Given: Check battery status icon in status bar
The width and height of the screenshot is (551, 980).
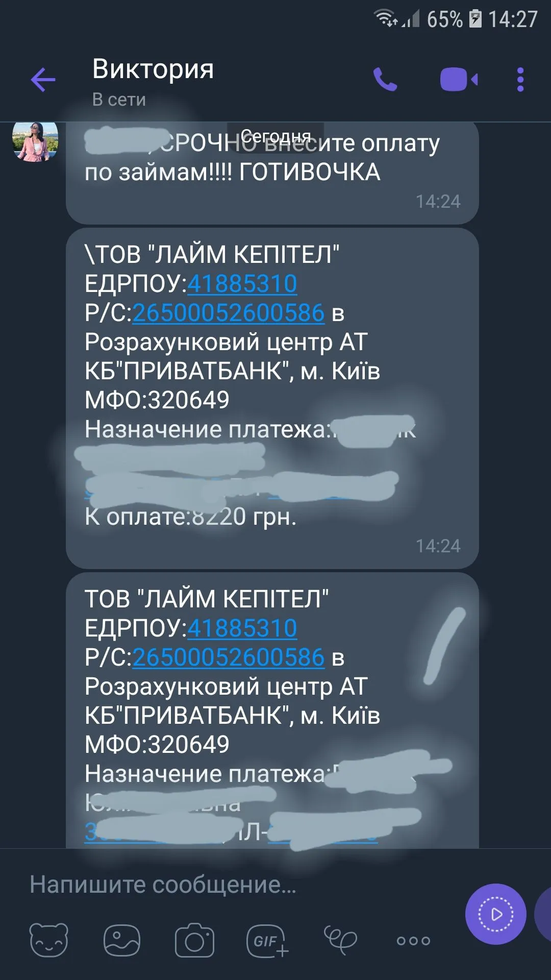Looking at the screenshot, I should pos(475,19).
